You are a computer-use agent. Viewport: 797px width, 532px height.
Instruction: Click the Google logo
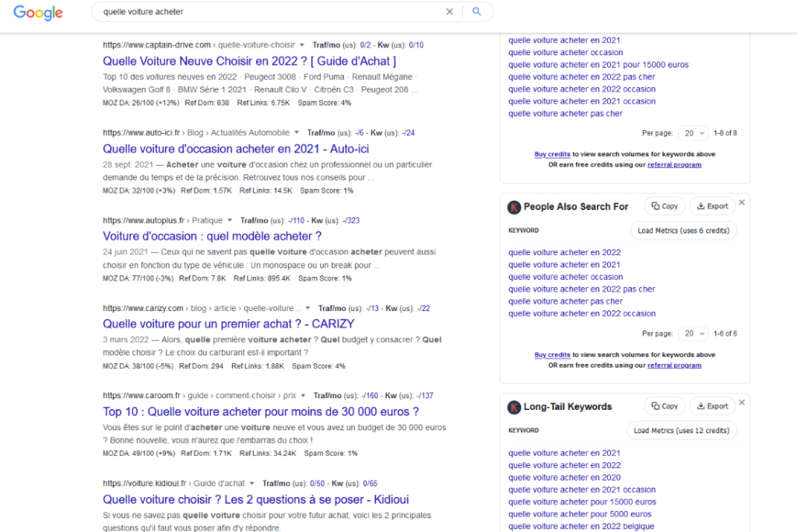point(38,12)
